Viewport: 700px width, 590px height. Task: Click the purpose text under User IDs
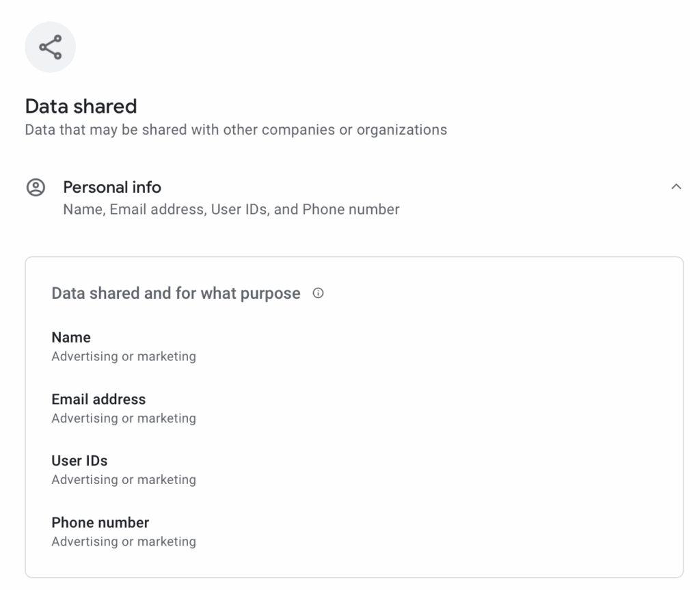pos(124,479)
